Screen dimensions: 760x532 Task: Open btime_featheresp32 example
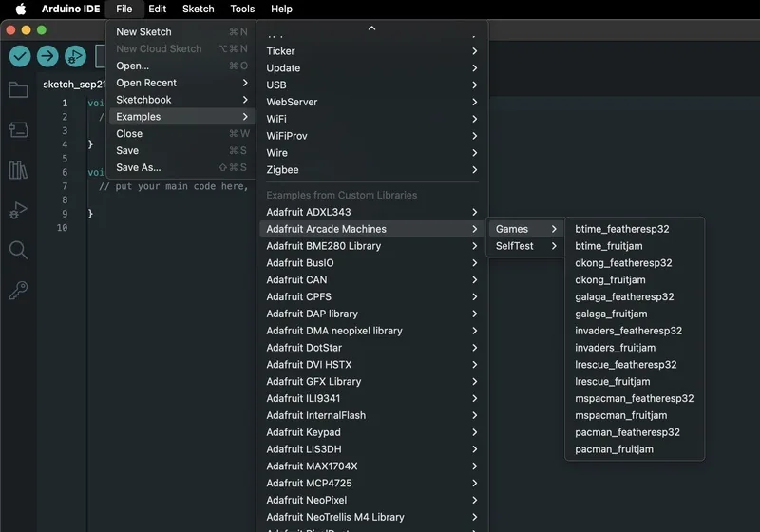tap(635, 229)
